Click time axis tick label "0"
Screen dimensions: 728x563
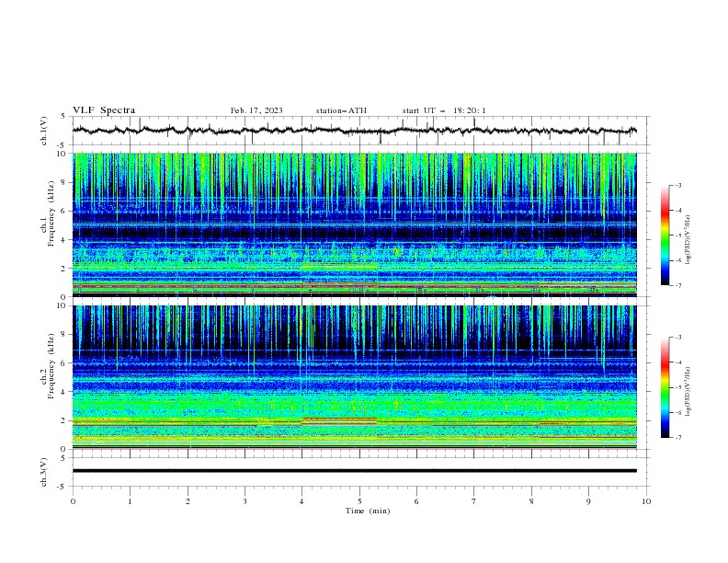click(x=73, y=501)
